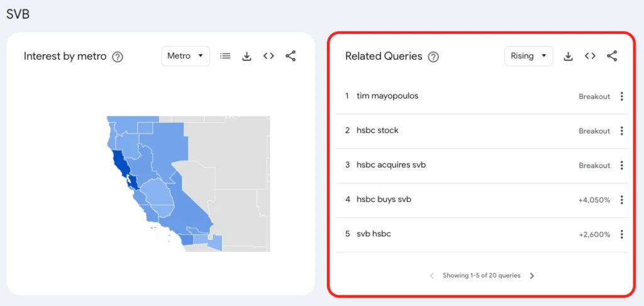The height and width of the screenshot is (306, 644).
Task: Download Interest by metro data
Action: [x=247, y=56]
